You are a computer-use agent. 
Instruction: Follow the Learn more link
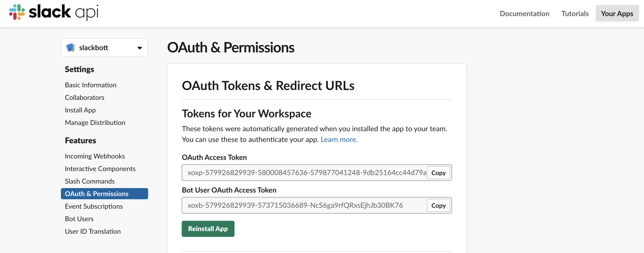tap(339, 139)
